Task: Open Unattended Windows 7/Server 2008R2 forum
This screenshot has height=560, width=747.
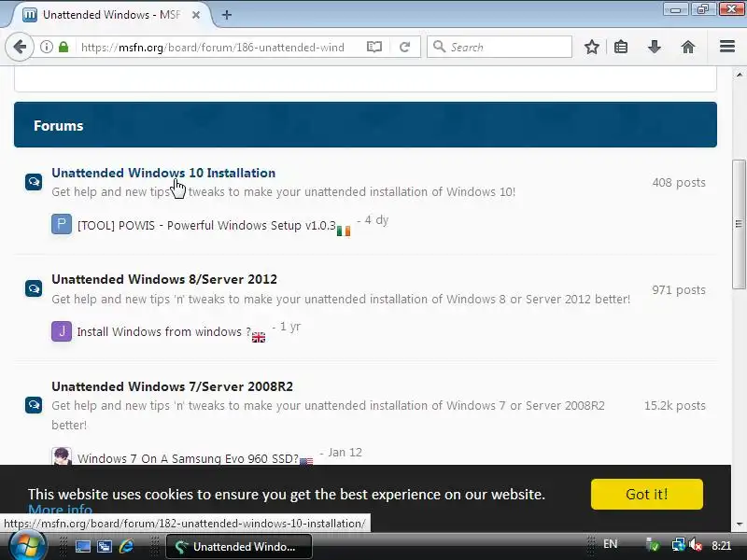Action: 172,386
